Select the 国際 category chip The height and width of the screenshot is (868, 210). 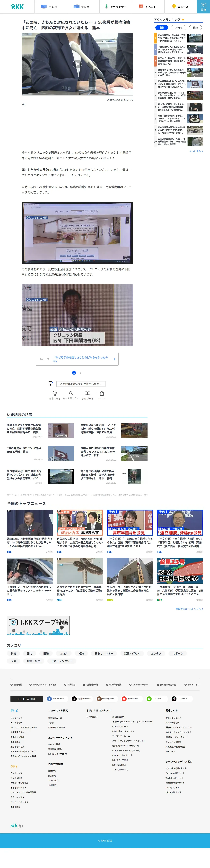point(46,653)
